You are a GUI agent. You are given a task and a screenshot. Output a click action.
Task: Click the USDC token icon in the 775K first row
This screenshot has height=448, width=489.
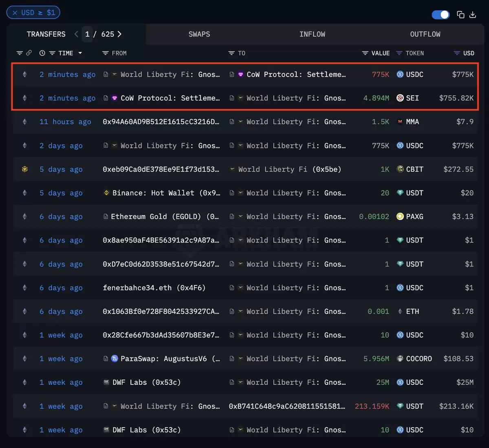(x=400, y=74)
